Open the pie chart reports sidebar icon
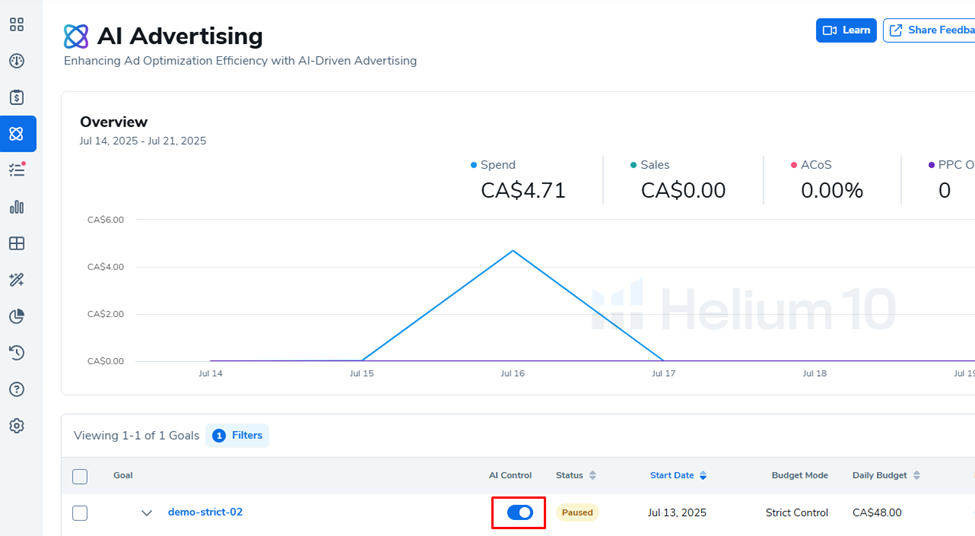The image size is (975, 536). (16, 316)
